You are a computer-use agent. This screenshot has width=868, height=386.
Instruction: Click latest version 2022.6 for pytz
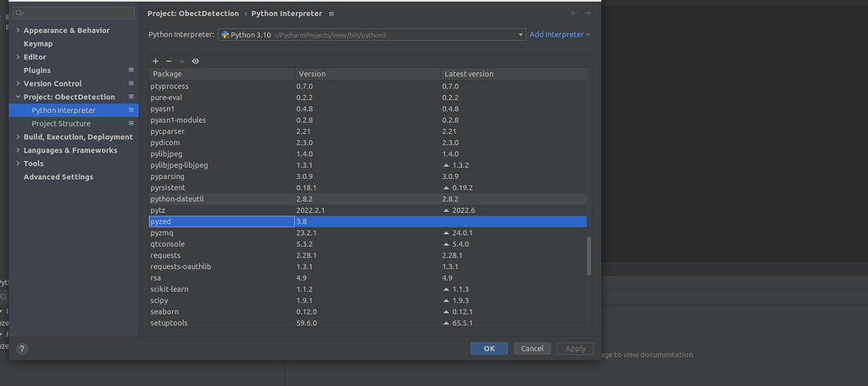coord(464,210)
